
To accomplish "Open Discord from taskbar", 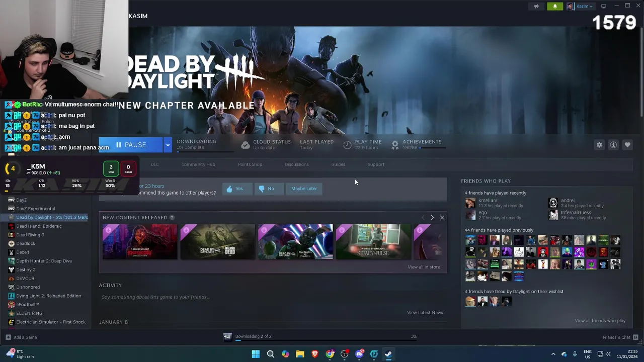I will pyautogui.click(x=359, y=354).
